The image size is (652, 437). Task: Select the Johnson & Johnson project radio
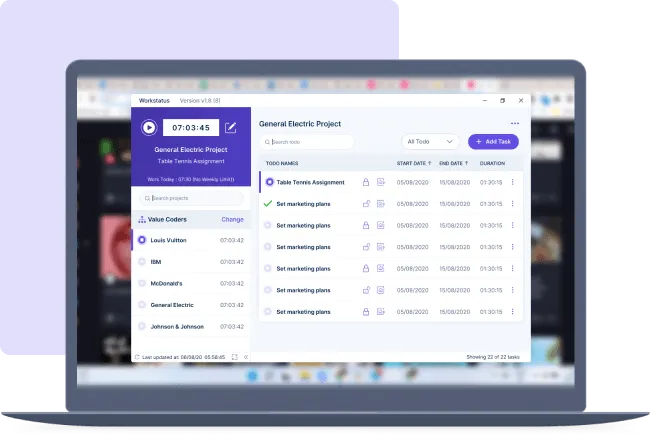(142, 327)
